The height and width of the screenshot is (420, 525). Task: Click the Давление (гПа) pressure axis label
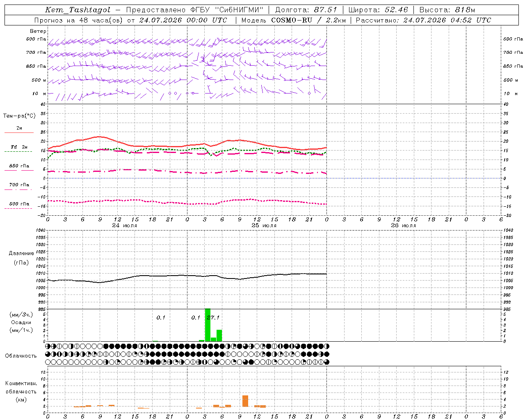pos(21,258)
